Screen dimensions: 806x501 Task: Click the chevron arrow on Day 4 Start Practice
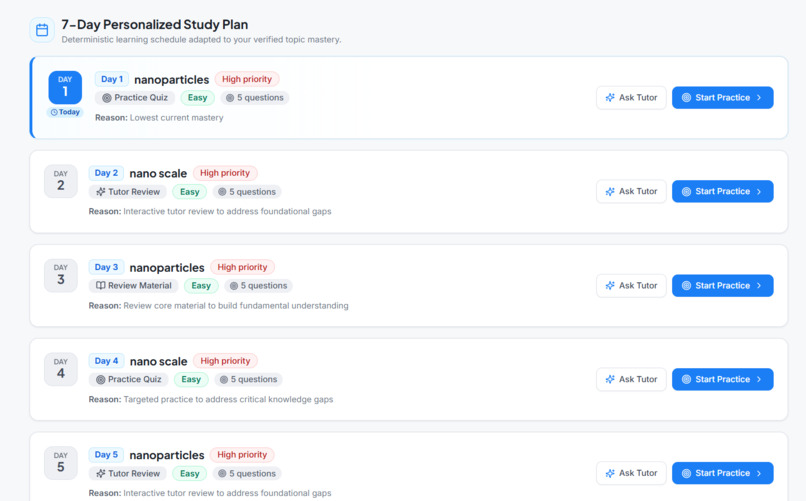coord(759,379)
